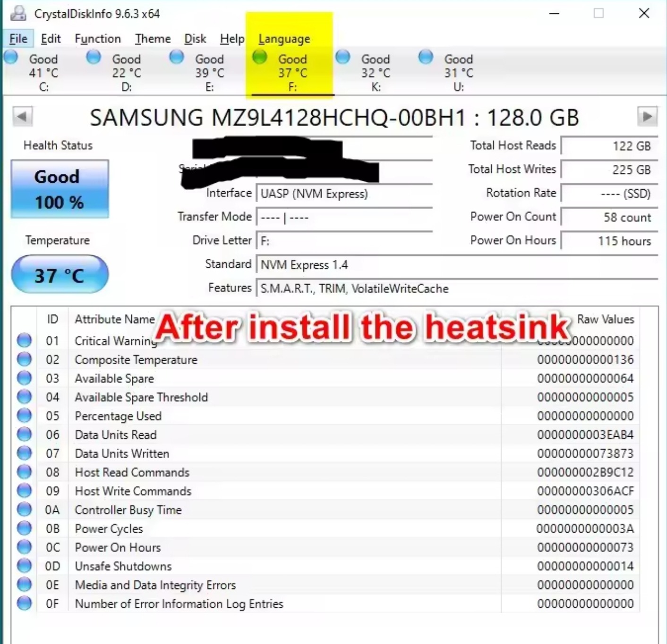Viewport: 667px width, 644px height.
Task: Click the status orb for Unsafe Shutdowns
Action: (24, 566)
